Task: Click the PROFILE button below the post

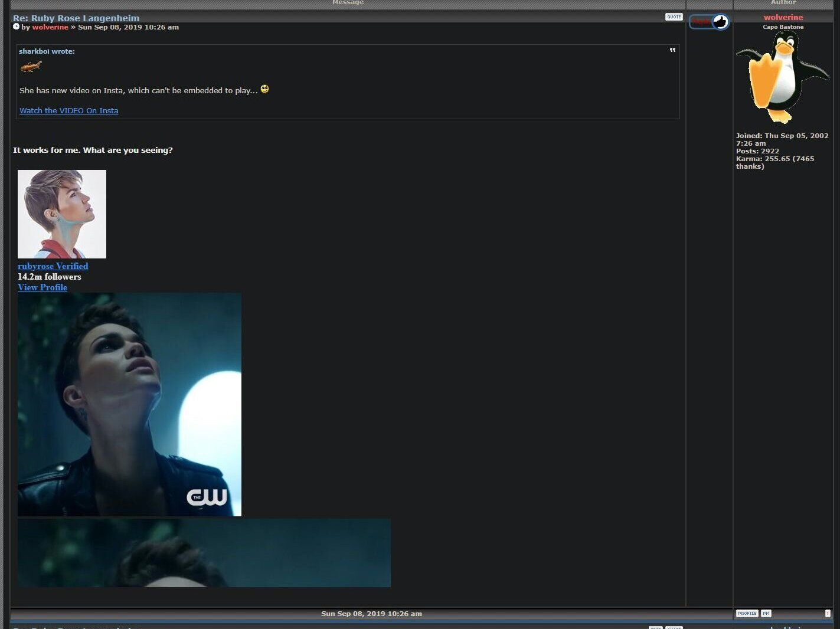Action: 747,614
